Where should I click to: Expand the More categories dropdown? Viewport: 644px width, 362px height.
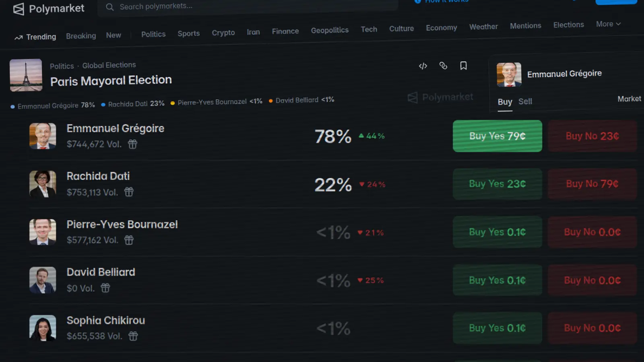point(609,24)
